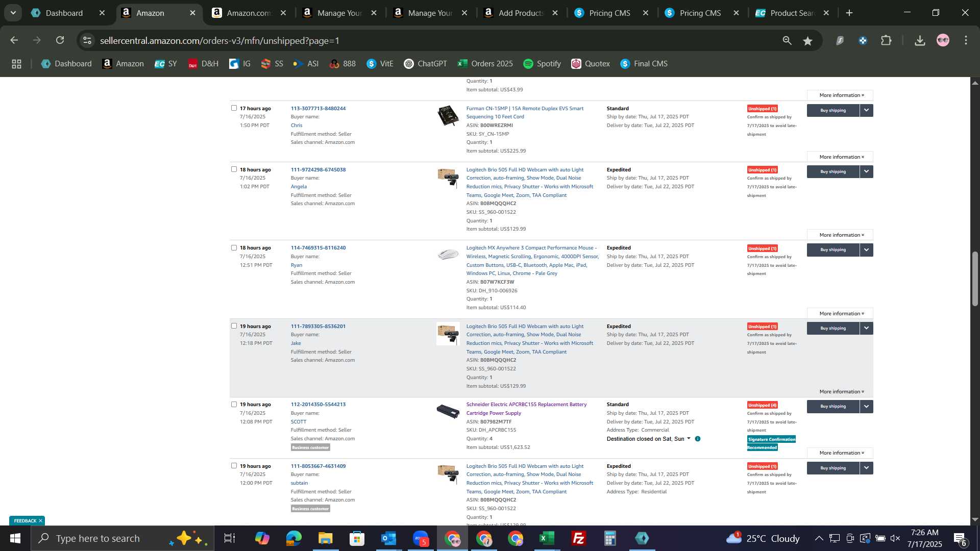Expand Buy shipping dropdown for subtain's order
980x551 pixels.
[x=866, y=468]
